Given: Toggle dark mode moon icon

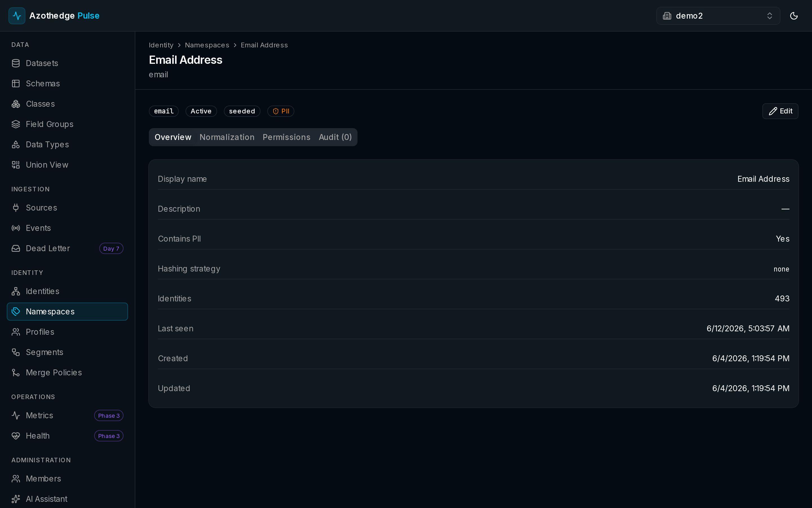Looking at the screenshot, I should coord(794,16).
